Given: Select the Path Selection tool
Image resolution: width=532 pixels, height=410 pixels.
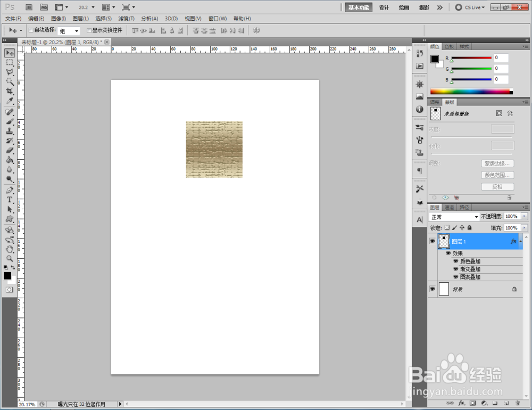Looking at the screenshot, I should click(x=10, y=209).
